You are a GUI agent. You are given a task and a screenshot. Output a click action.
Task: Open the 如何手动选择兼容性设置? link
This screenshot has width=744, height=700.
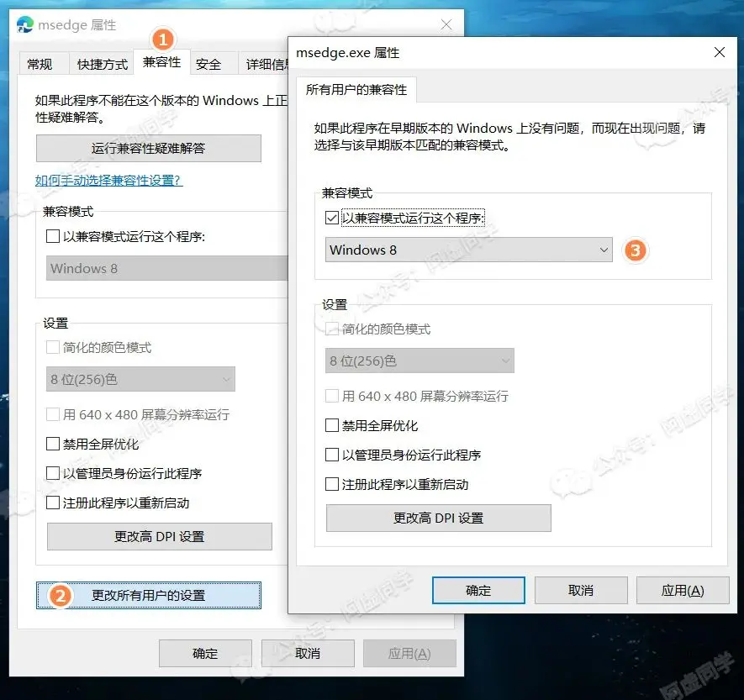[x=108, y=180]
